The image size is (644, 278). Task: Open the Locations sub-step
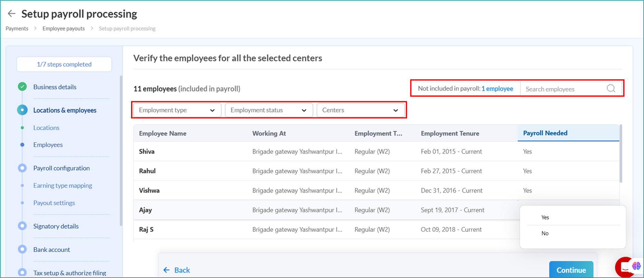point(46,128)
